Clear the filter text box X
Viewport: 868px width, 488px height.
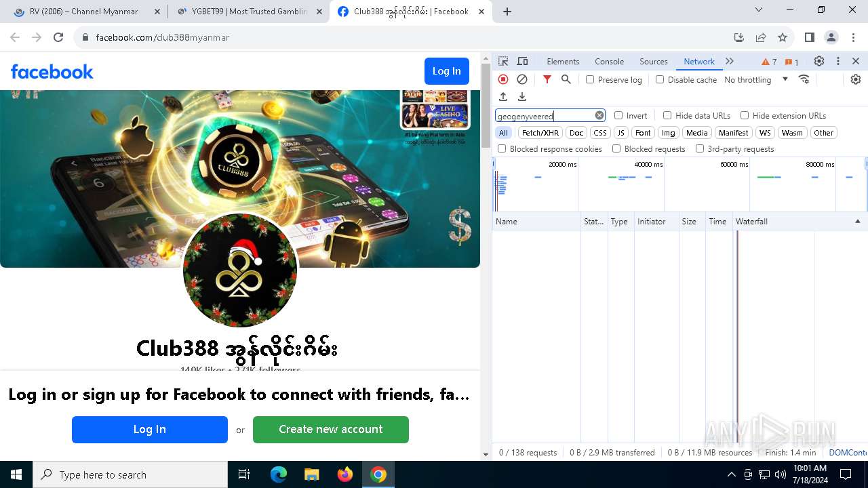599,115
